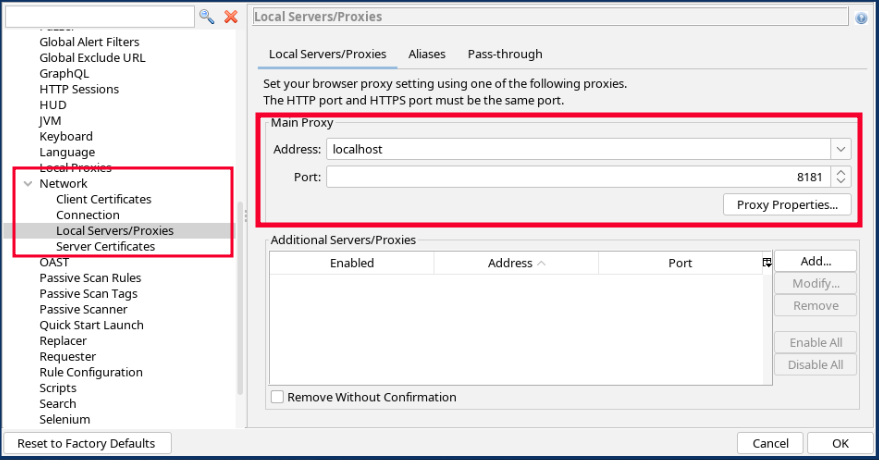The height and width of the screenshot is (460, 879).
Task: Collapse the Network tree node
Action: (28, 184)
